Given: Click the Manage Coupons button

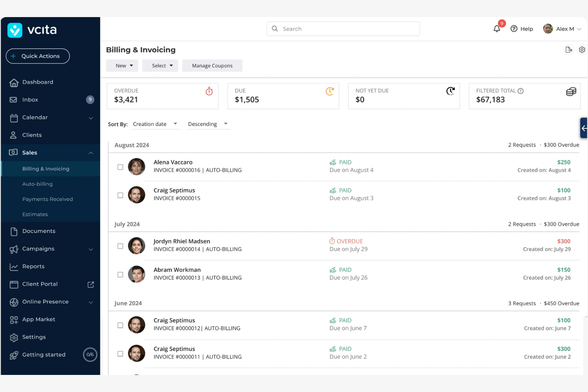Looking at the screenshot, I should (212, 66).
